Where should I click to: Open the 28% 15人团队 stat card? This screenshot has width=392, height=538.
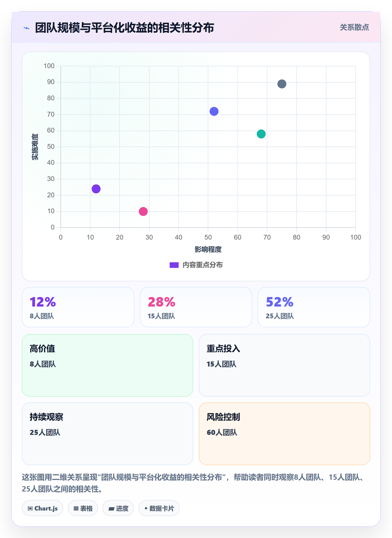(196, 307)
